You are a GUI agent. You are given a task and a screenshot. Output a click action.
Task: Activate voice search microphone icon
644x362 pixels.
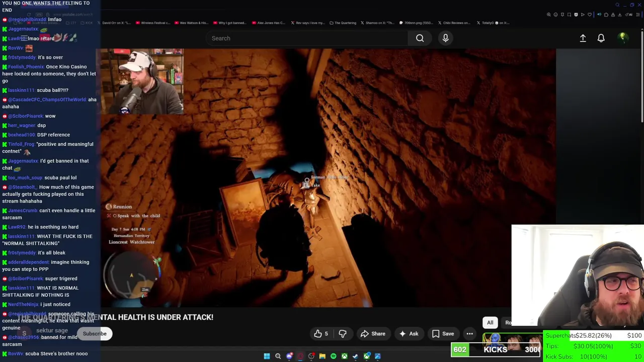point(445,38)
